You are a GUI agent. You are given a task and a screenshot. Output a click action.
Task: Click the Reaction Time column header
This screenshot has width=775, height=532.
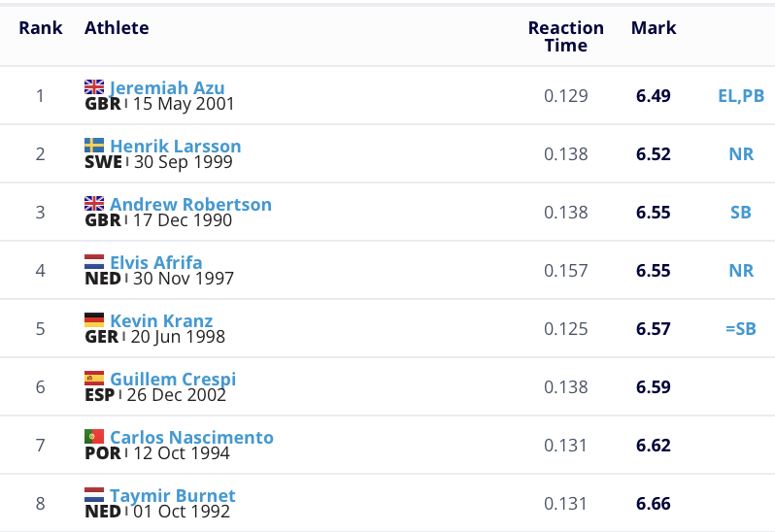566,37
